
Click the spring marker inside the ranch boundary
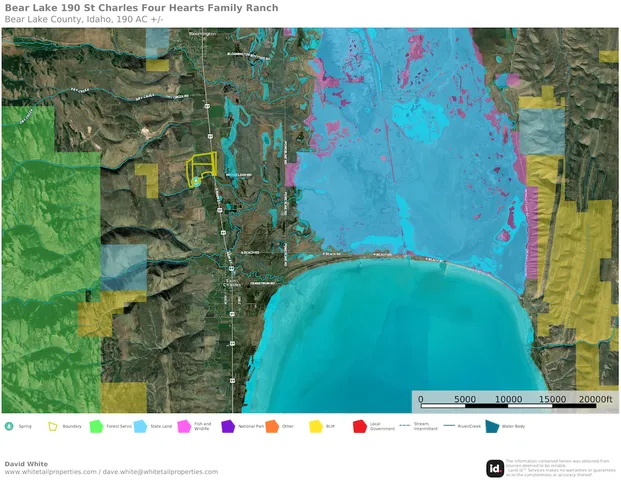tap(196, 182)
